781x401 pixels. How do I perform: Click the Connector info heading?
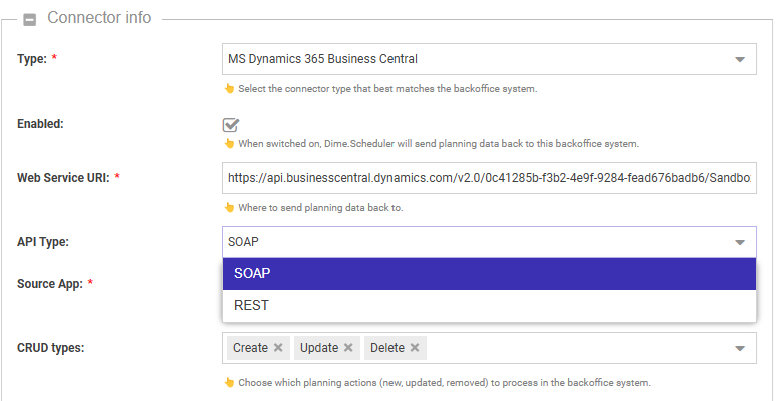tap(99, 18)
